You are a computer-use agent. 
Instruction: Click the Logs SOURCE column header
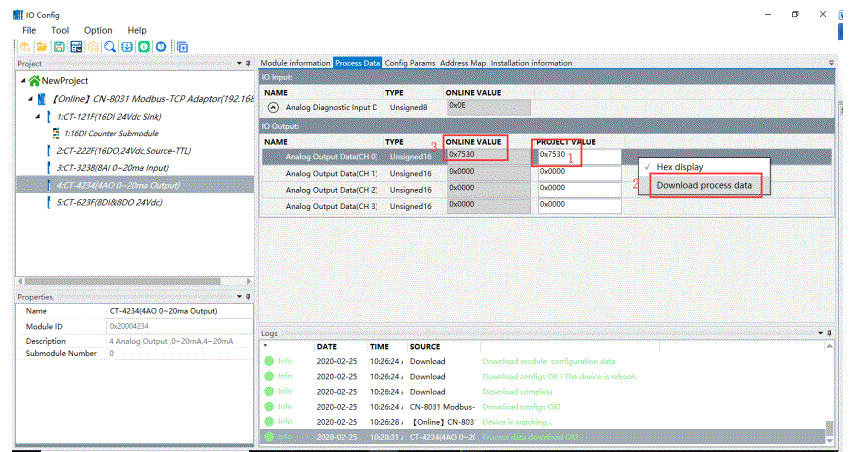click(x=425, y=346)
